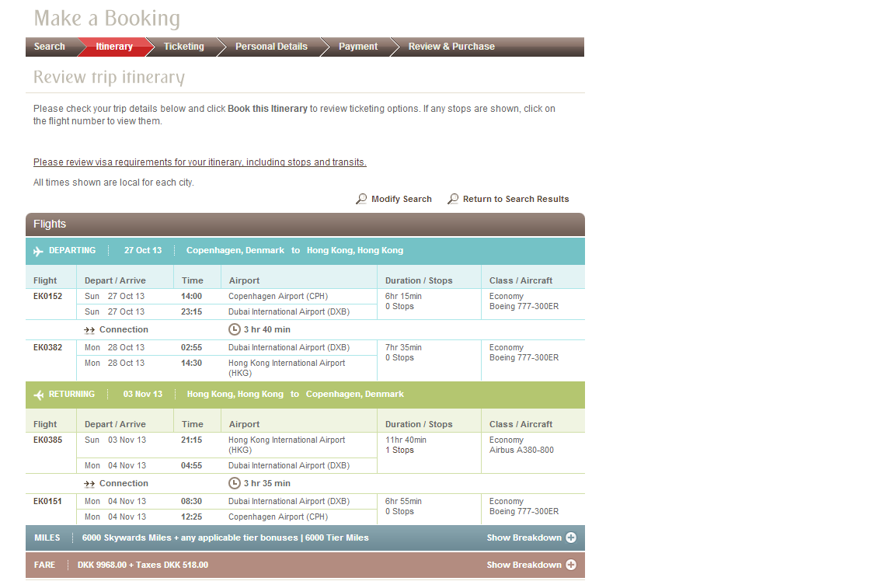
Task: Select the Itinerary step tab
Action: click(114, 47)
